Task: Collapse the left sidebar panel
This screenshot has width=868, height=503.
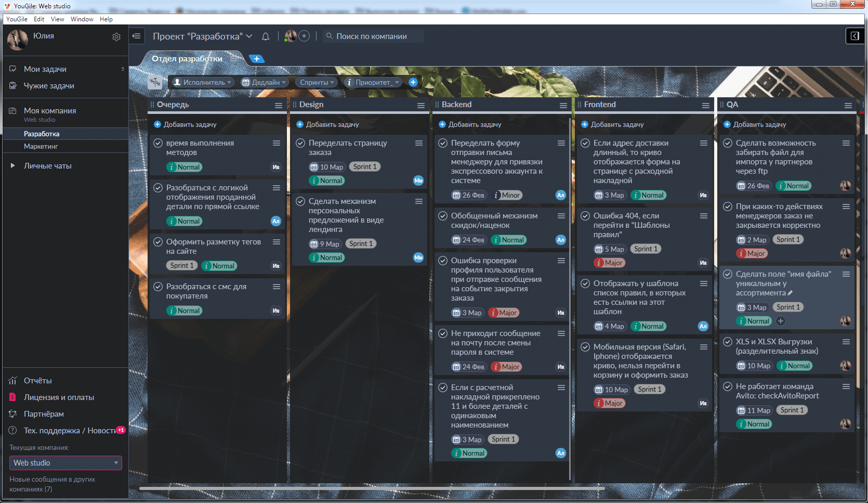Action: [137, 36]
